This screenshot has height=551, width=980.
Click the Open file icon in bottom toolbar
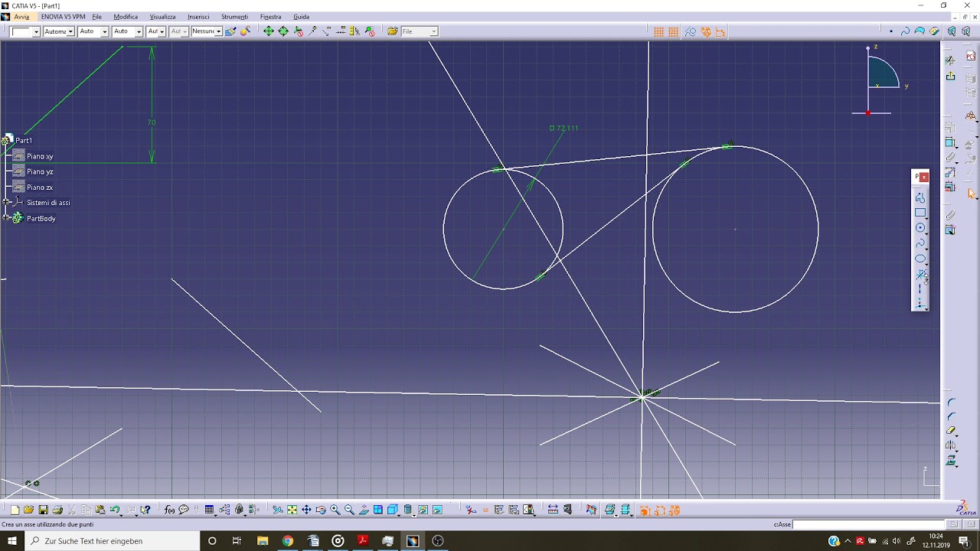pyautogui.click(x=28, y=510)
